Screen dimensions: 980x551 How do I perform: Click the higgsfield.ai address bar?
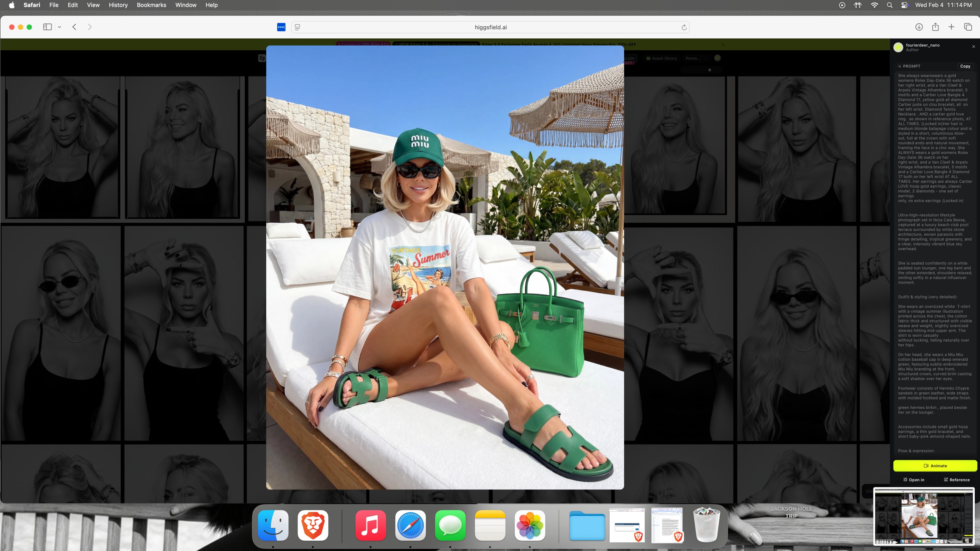click(490, 27)
